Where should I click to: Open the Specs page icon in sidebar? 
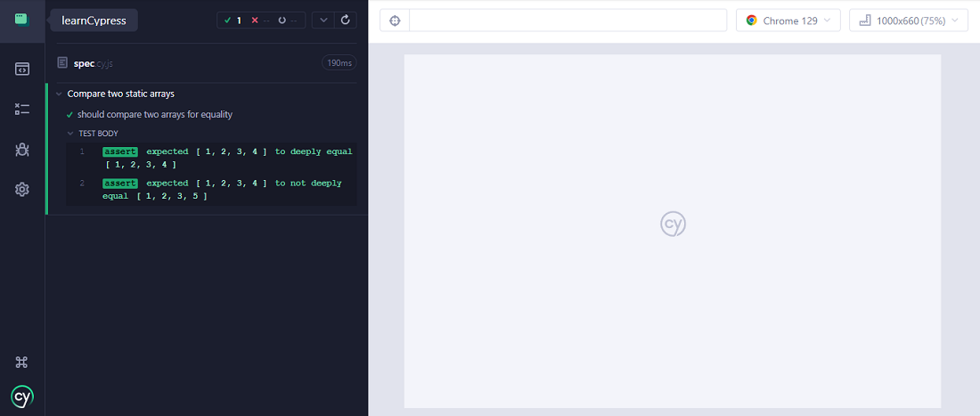coord(22,69)
